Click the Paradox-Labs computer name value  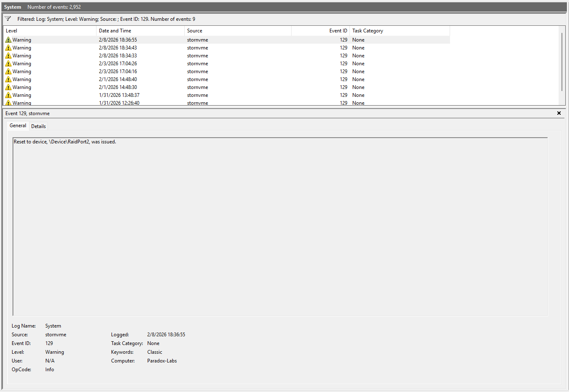pyautogui.click(x=162, y=361)
